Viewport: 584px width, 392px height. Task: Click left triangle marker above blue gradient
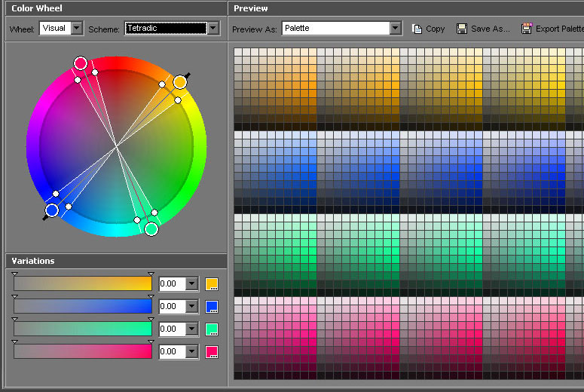click(14, 296)
